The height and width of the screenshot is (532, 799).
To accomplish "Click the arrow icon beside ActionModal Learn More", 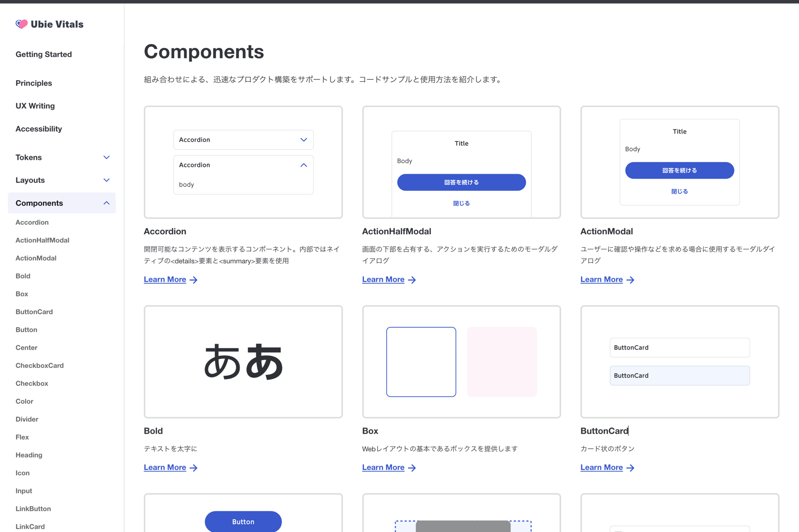I will pyautogui.click(x=630, y=280).
